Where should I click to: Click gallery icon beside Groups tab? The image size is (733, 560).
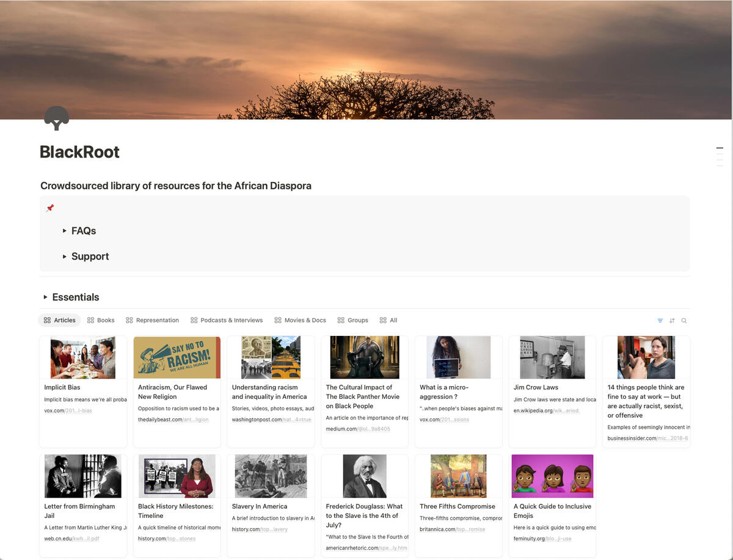(341, 320)
